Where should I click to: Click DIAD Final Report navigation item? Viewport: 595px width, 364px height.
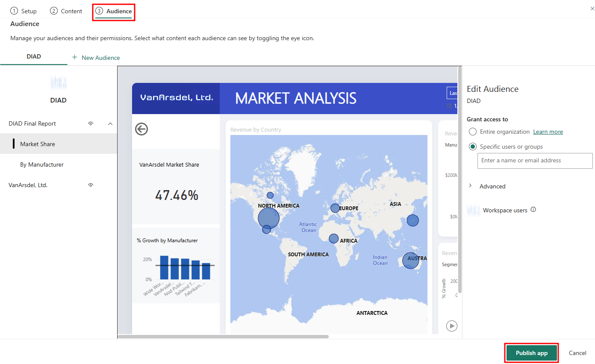[32, 123]
